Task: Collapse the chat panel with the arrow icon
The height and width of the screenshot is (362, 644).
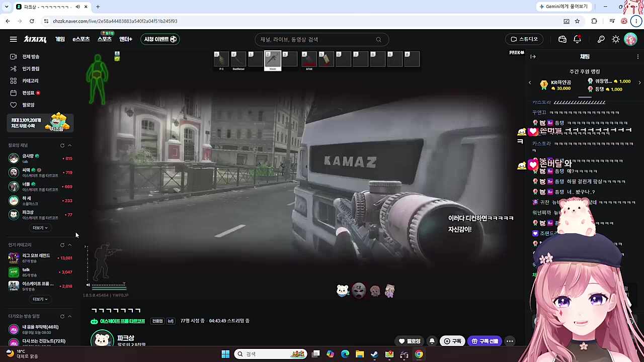Action: click(x=533, y=57)
